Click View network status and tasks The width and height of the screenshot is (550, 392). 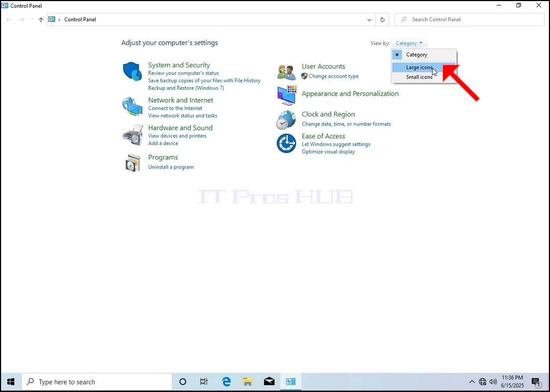[182, 116]
